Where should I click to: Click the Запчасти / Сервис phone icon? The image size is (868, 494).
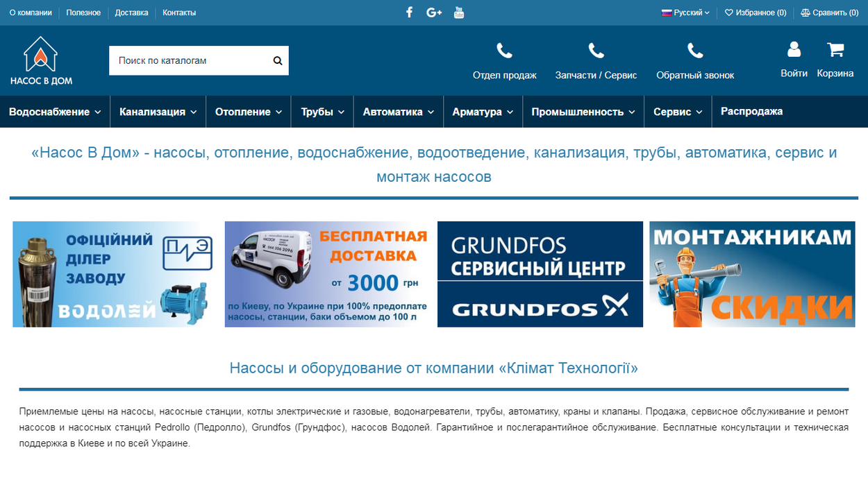pos(596,51)
